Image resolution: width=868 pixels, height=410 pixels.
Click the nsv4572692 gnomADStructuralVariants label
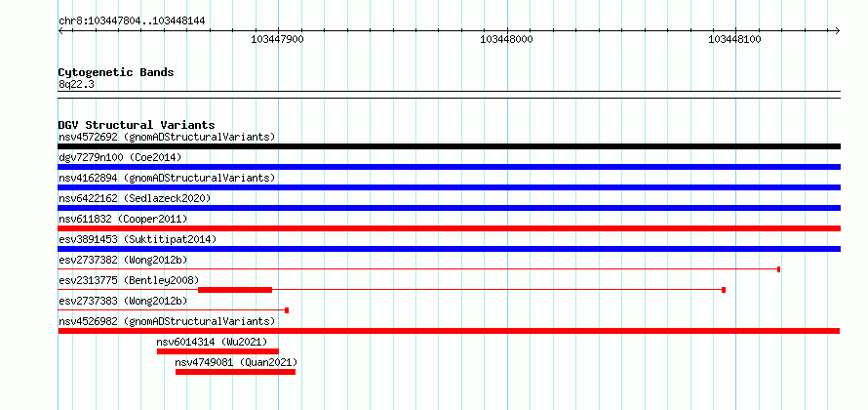[x=167, y=137]
